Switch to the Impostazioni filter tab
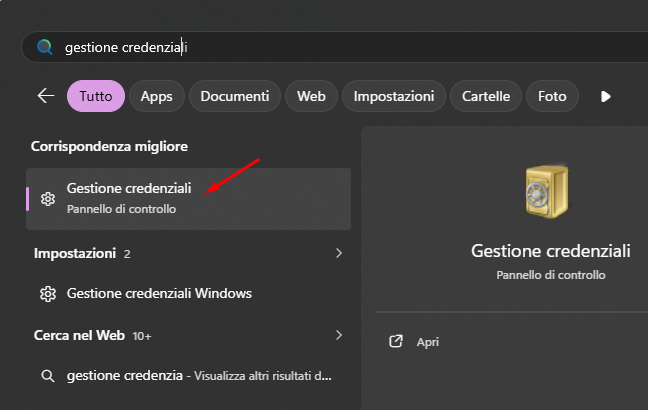The image size is (648, 410). point(394,96)
